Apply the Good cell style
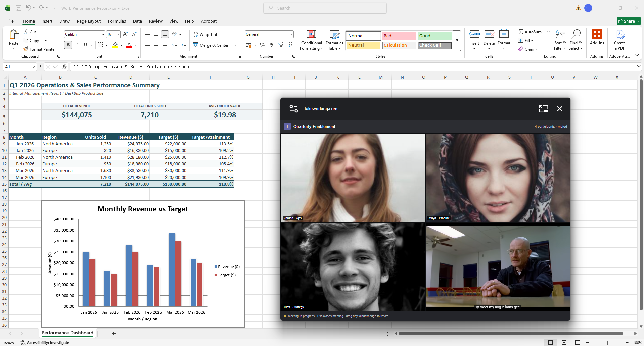This screenshot has height=346, width=644. coord(435,36)
